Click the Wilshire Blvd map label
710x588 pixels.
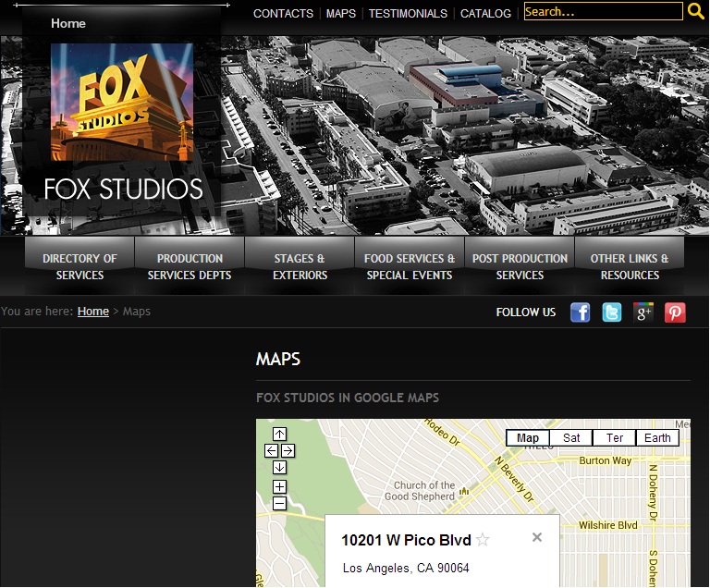[607, 525]
